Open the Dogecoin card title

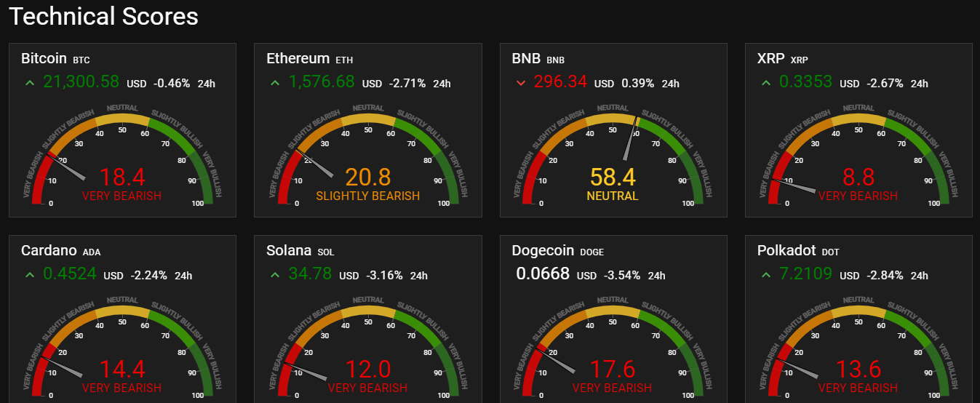tap(543, 251)
